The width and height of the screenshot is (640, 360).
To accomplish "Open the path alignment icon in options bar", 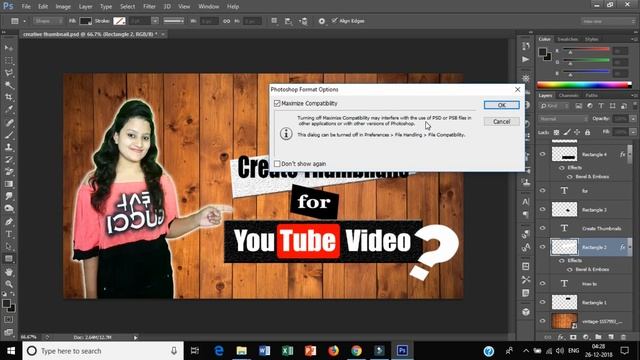I will point(288,21).
